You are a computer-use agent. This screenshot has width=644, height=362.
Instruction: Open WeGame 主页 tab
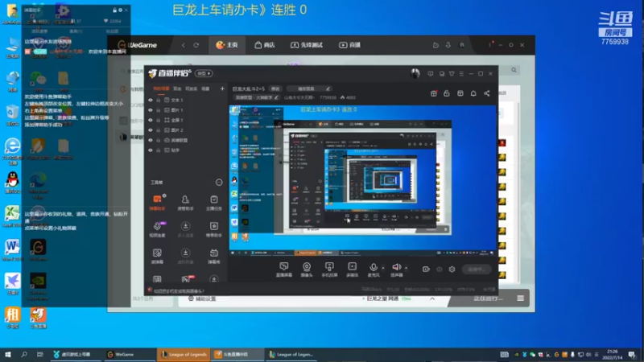point(227,45)
